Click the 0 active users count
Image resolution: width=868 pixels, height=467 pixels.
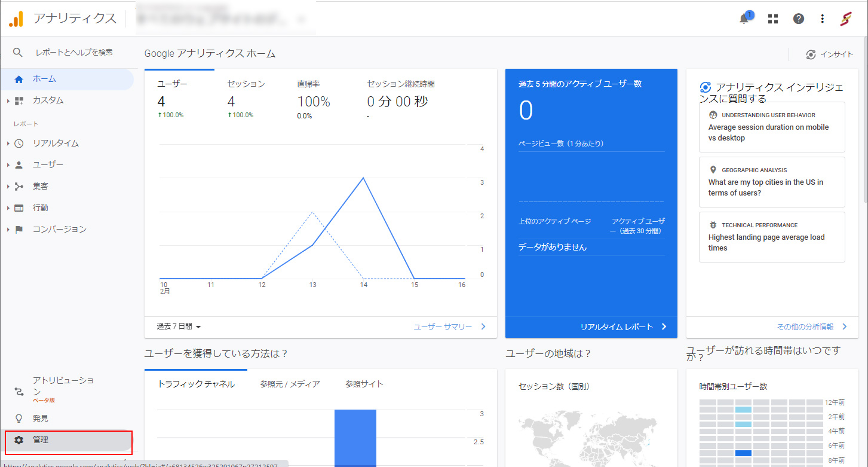point(526,111)
